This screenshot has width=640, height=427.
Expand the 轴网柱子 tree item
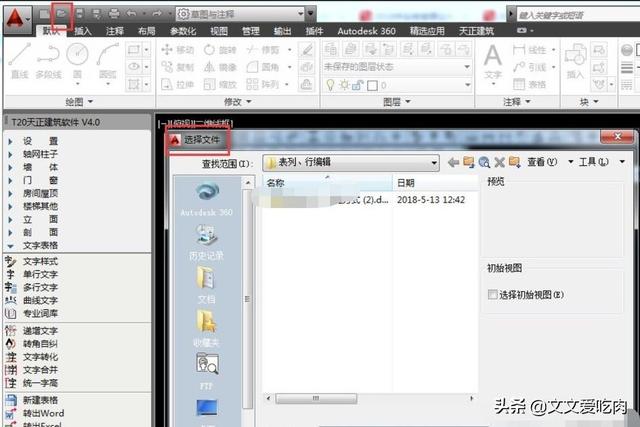pyautogui.click(x=10, y=154)
